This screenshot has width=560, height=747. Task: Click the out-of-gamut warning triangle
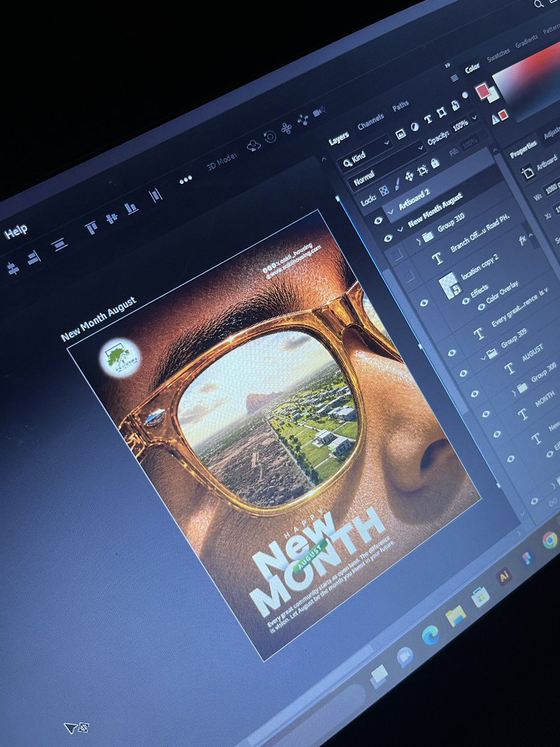495,118
